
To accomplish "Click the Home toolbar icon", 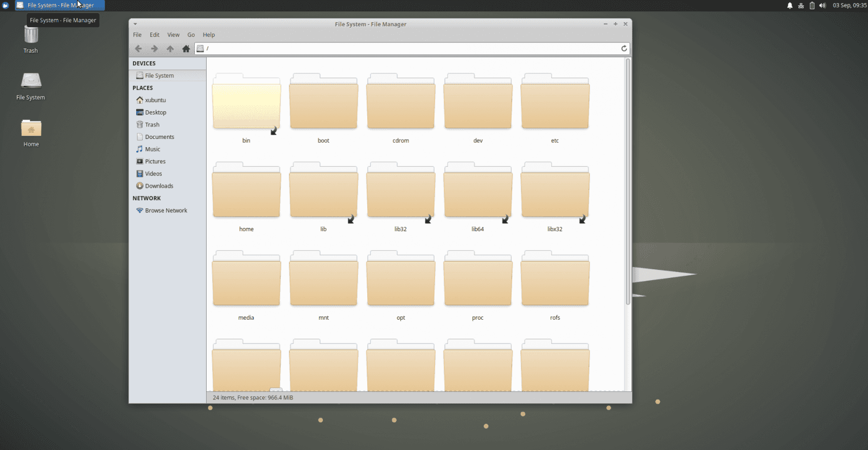I will pyautogui.click(x=186, y=49).
